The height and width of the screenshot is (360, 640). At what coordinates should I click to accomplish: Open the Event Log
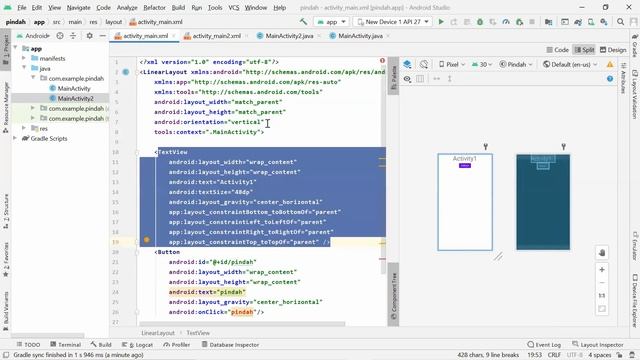544,344
